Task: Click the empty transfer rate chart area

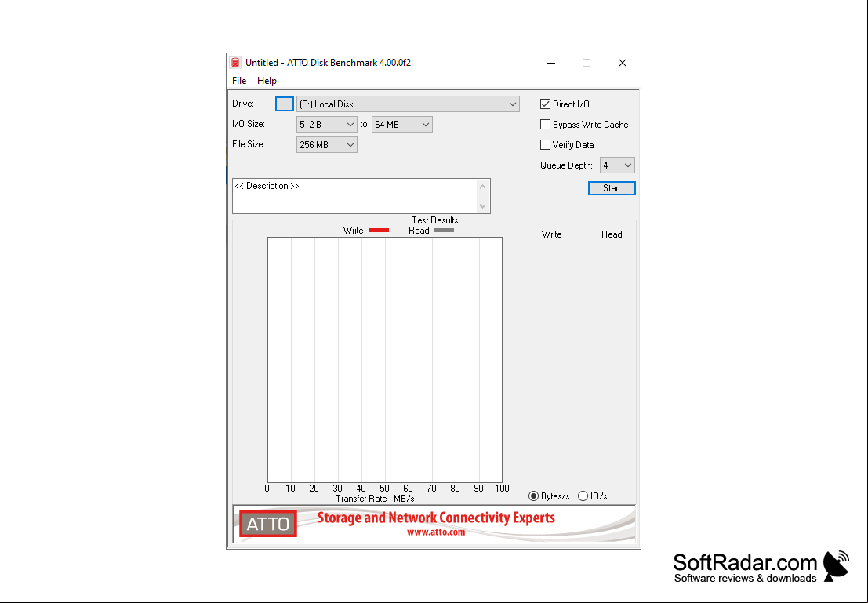Action: pos(385,360)
